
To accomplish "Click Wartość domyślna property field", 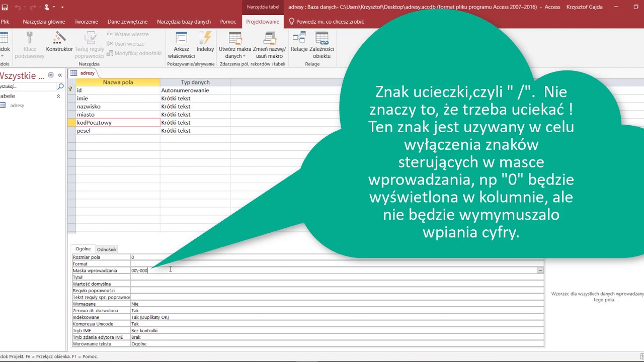I will [337, 284].
